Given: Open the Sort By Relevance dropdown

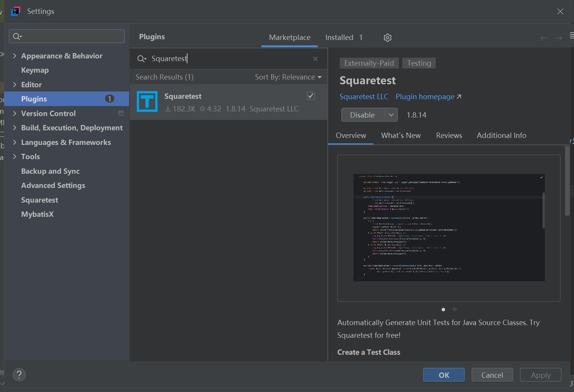Looking at the screenshot, I should point(288,77).
